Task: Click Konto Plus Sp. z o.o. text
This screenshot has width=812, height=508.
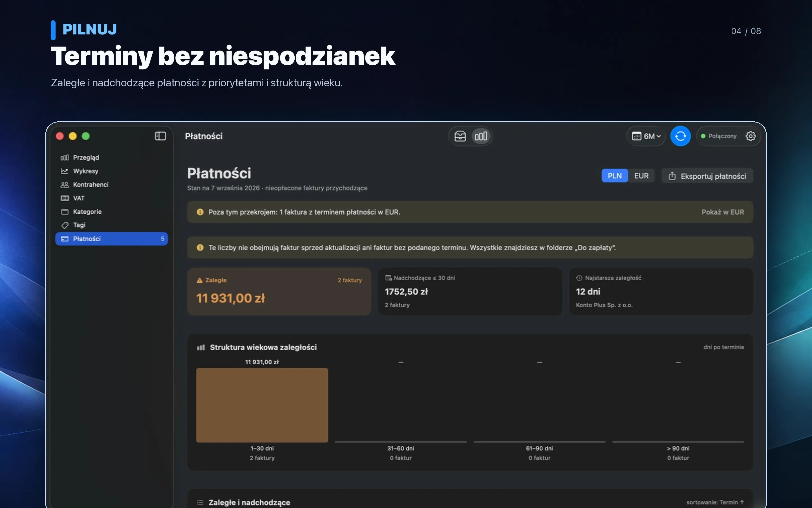Action: click(x=604, y=305)
